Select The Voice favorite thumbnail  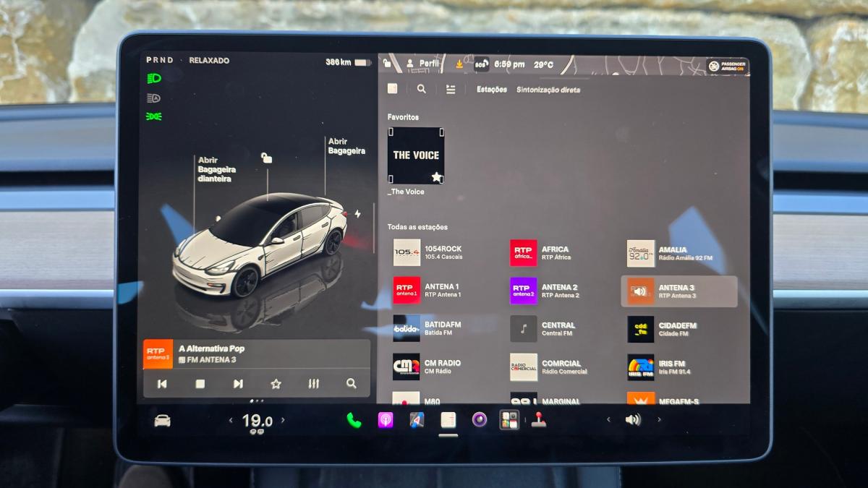pos(416,155)
